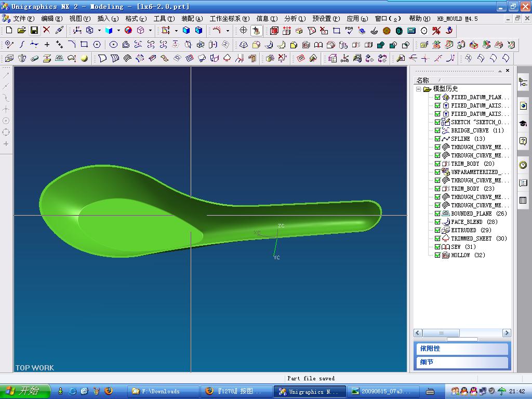Screen dimensions: 532x399
Task: Uncheck the SKETCH feature checkbox
Action: [x=437, y=122]
